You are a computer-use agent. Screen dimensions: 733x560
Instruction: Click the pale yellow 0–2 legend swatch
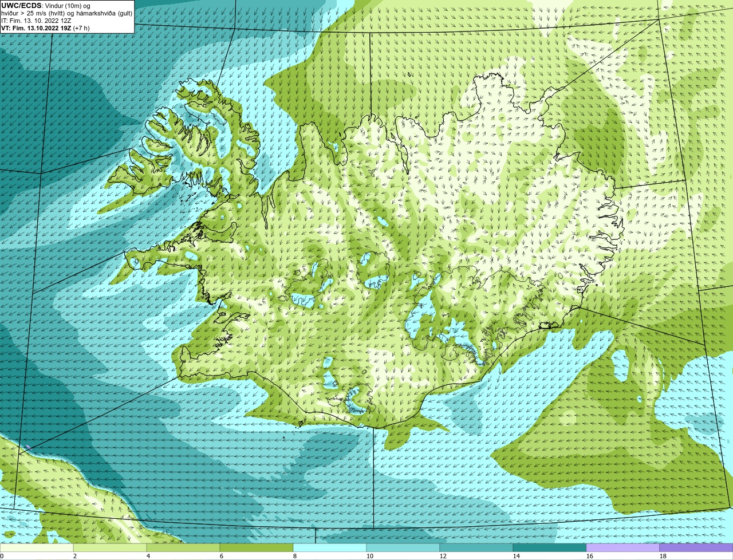tap(37, 548)
